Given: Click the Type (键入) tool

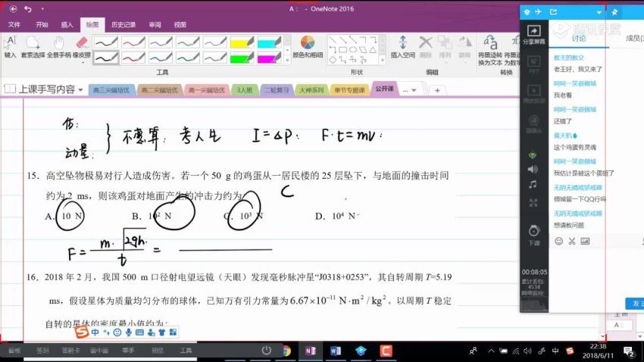Looking at the screenshot, I should click(10, 45).
